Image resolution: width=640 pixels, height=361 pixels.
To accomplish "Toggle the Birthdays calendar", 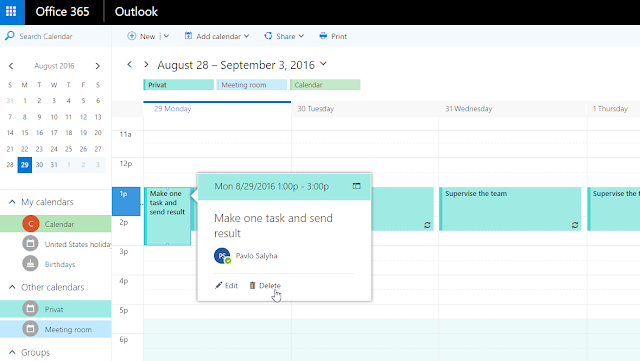I will tap(56, 264).
